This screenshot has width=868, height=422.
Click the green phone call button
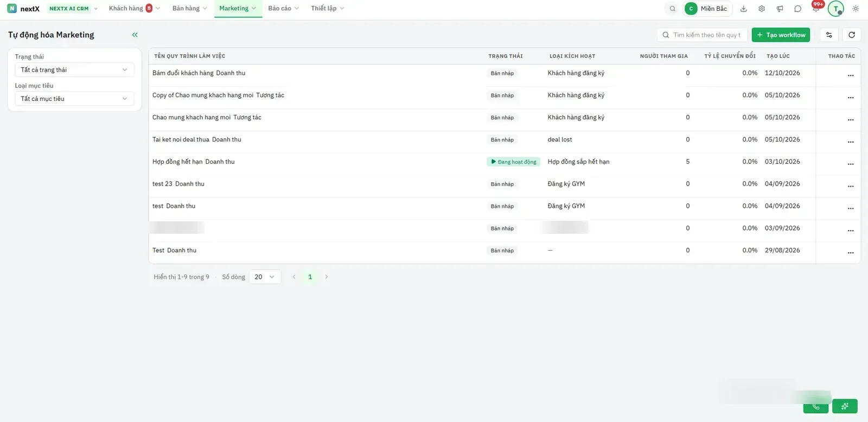click(816, 406)
